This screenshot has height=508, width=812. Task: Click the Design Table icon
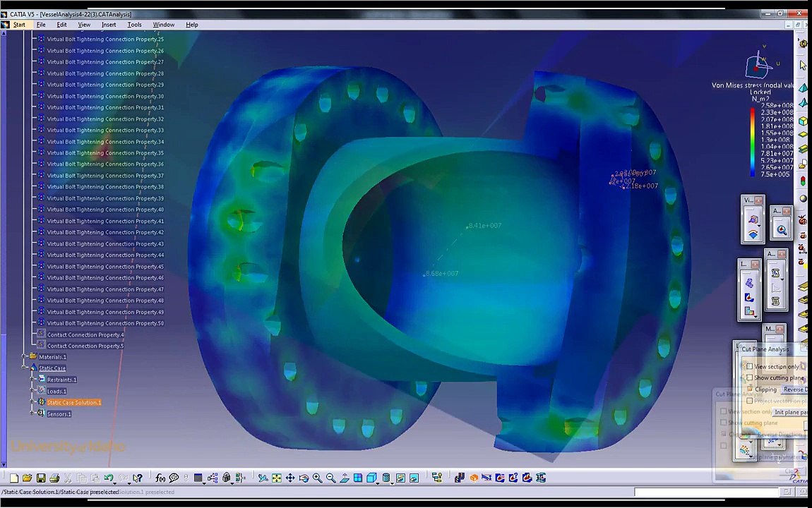pyautogui.click(x=198, y=478)
